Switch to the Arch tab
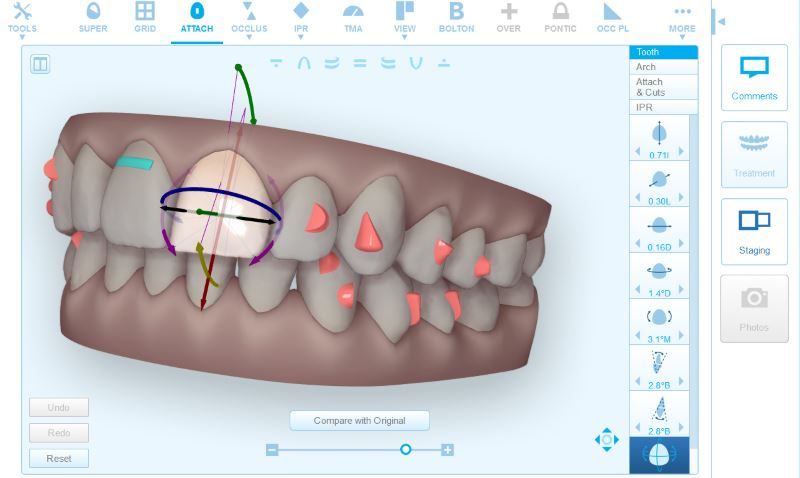This screenshot has height=478, width=800. pyautogui.click(x=663, y=67)
